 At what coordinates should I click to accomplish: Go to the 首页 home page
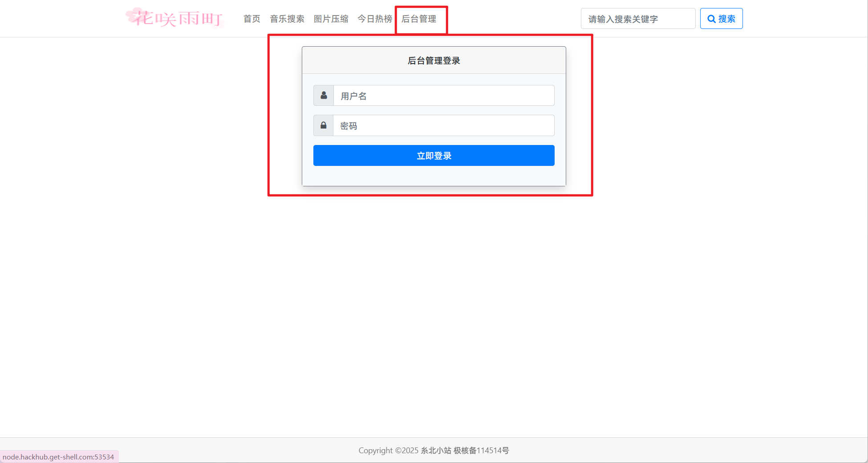click(x=251, y=19)
